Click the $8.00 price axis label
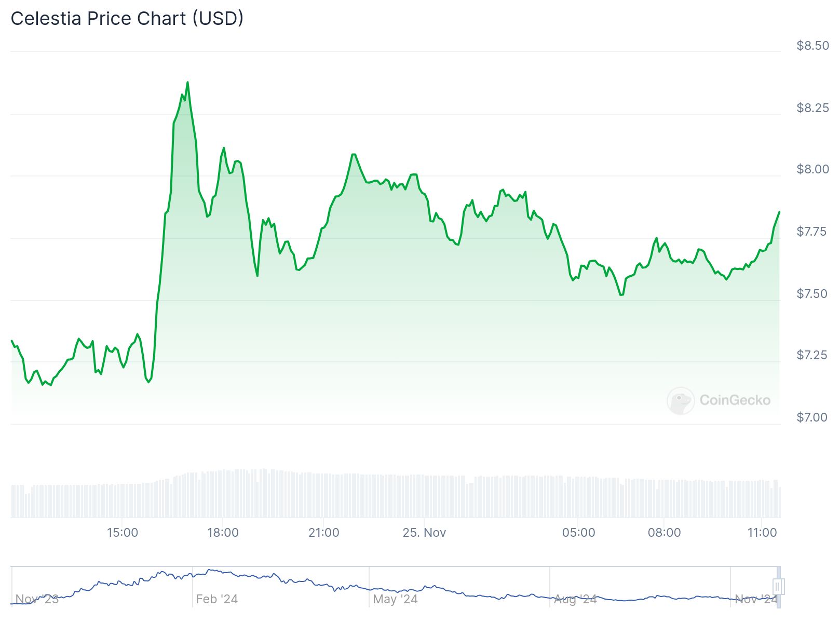Screen dimensions: 840x623 (812, 169)
